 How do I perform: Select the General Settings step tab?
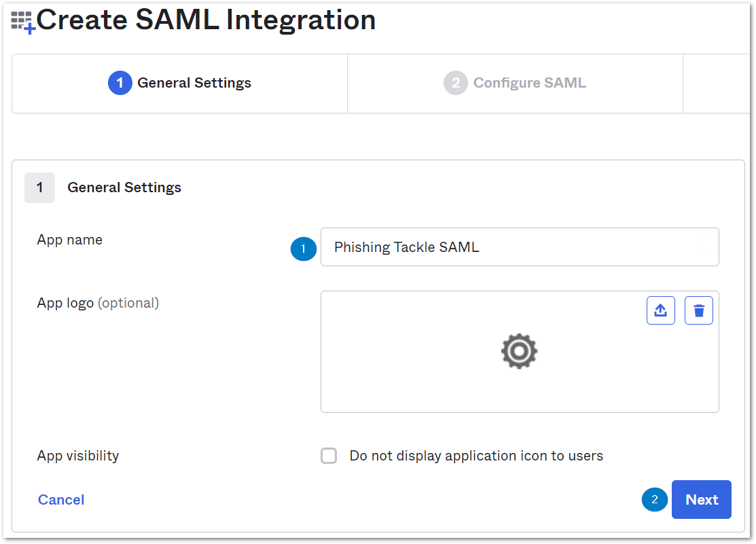179,83
